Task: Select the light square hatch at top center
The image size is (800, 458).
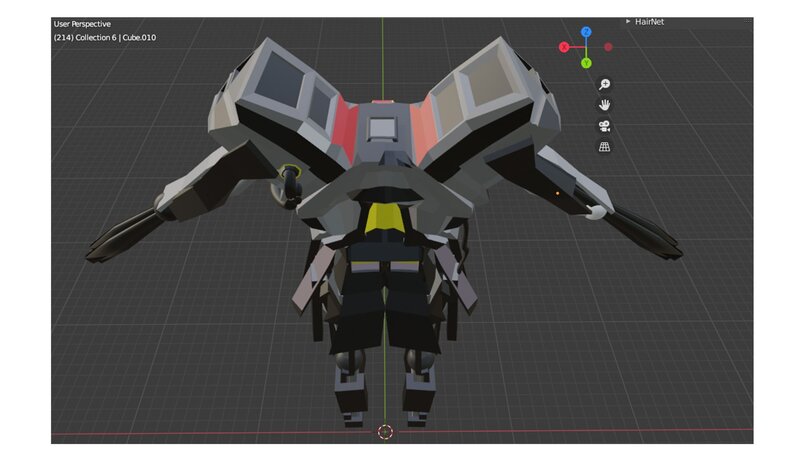Action: coord(381,127)
